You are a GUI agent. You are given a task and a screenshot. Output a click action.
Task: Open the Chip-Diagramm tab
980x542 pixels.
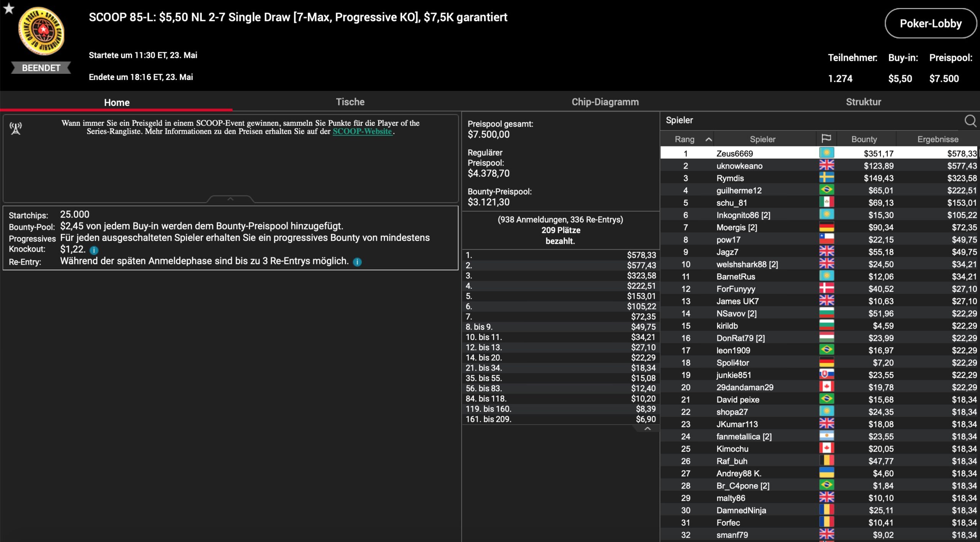605,102
